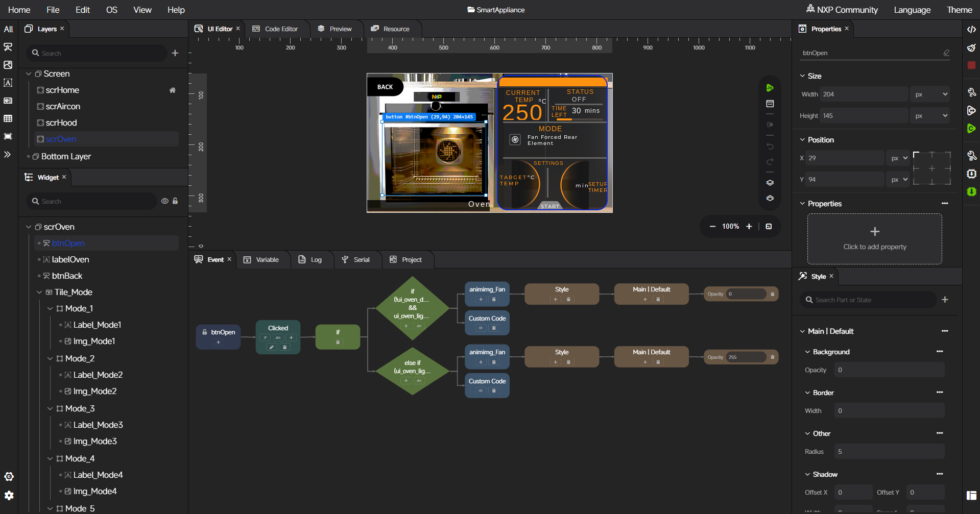
Task: Open the image widgets category in left sidebar
Action: click(8, 65)
